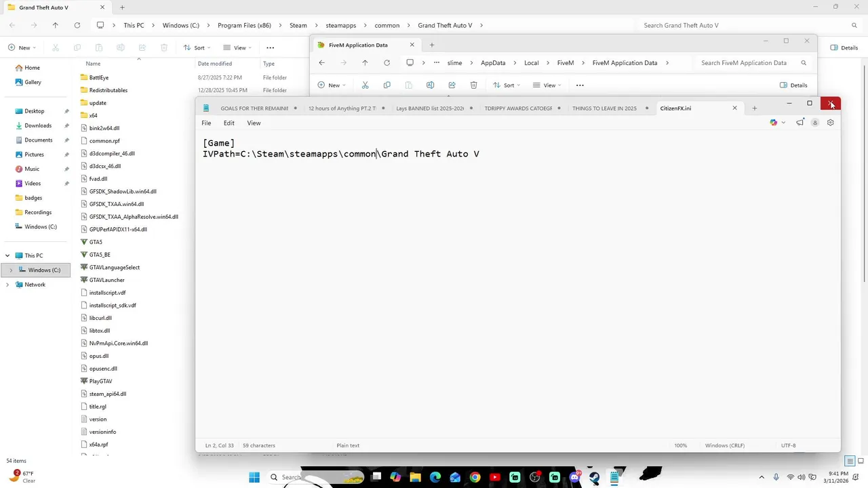Expand the Network tree node
This screenshot has width=868, height=488.
[x=7, y=285]
